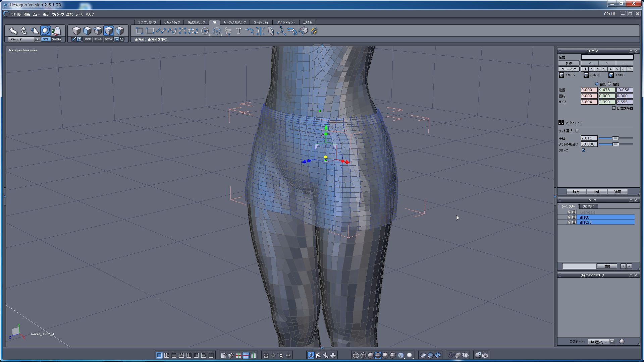Screen dimensions: 644x362
Task: Open the DGモード dropdown
Action: point(612,342)
